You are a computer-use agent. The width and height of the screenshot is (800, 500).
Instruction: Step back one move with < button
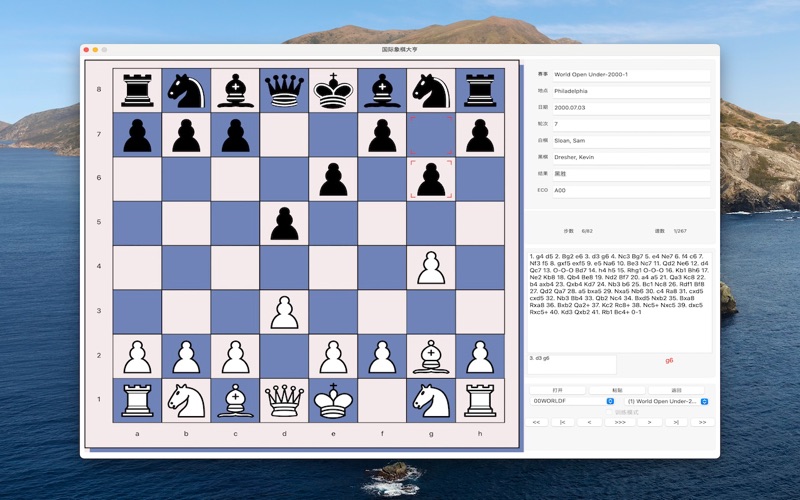click(x=589, y=422)
